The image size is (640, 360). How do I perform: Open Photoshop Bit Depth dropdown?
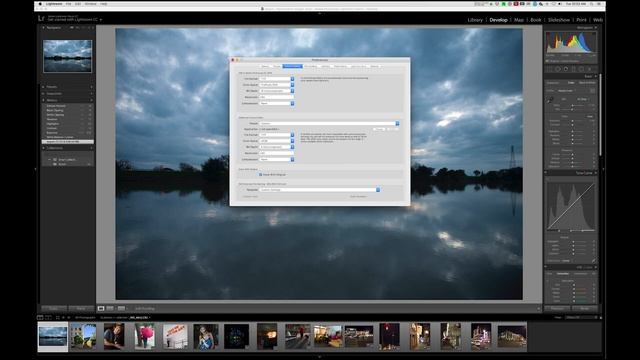click(x=277, y=91)
